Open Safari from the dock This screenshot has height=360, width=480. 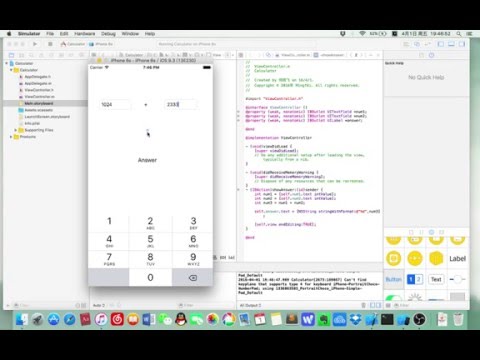tap(70, 319)
